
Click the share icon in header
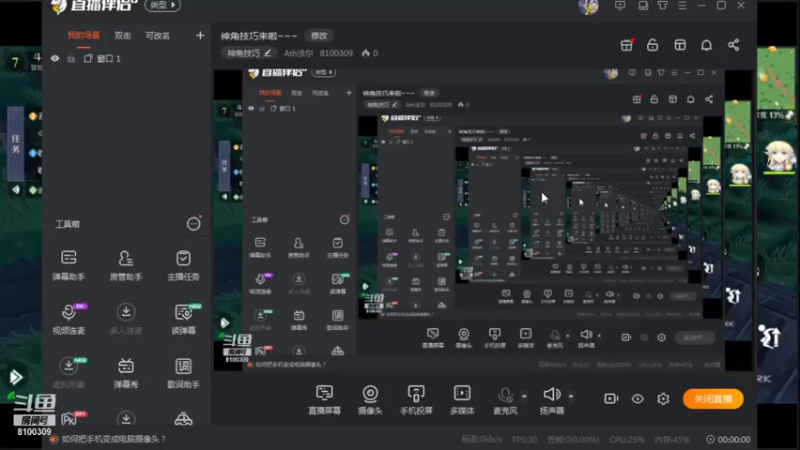[734, 45]
